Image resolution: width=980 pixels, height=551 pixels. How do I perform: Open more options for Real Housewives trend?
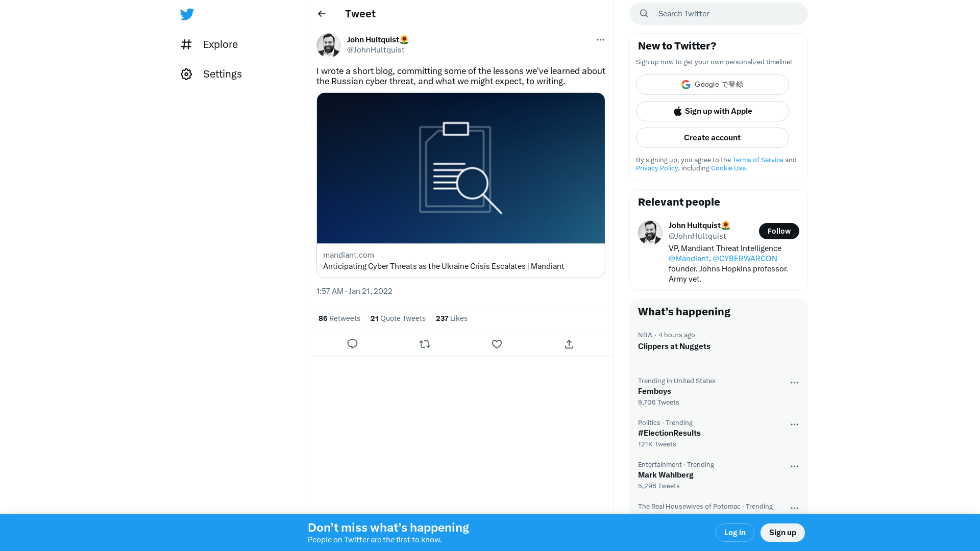(794, 508)
